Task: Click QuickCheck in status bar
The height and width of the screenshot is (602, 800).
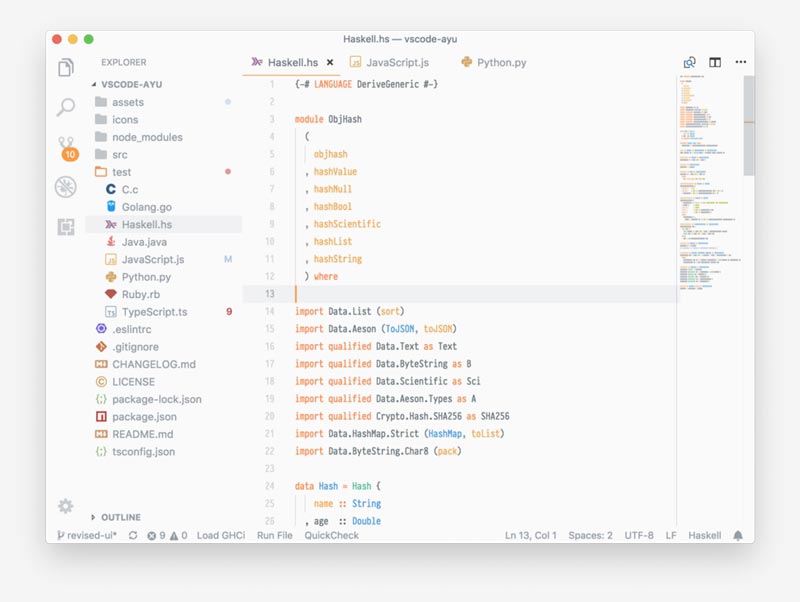Action: [x=332, y=535]
